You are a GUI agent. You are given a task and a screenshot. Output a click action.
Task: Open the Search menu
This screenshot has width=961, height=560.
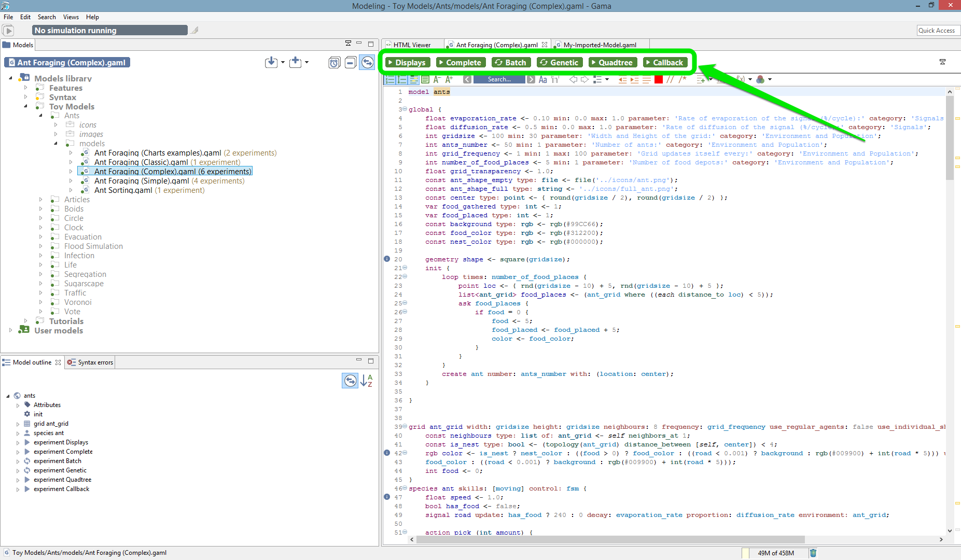tap(47, 17)
